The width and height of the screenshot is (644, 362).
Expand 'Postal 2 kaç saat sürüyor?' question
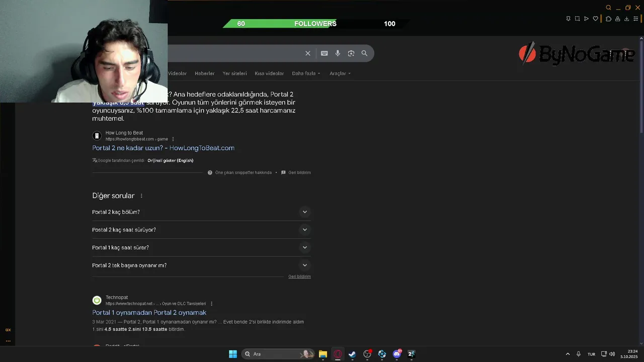201,230
